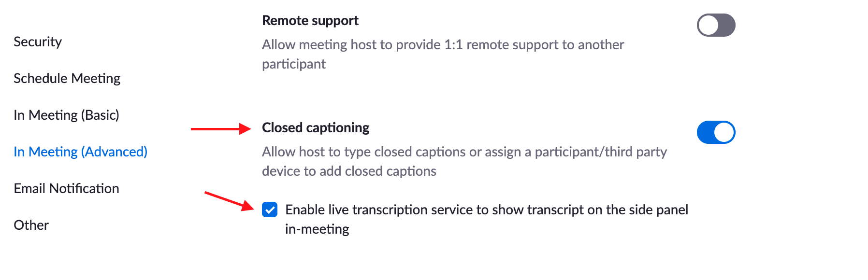The width and height of the screenshot is (868, 280).
Task: Open the Security settings section
Action: (x=38, y=42)
